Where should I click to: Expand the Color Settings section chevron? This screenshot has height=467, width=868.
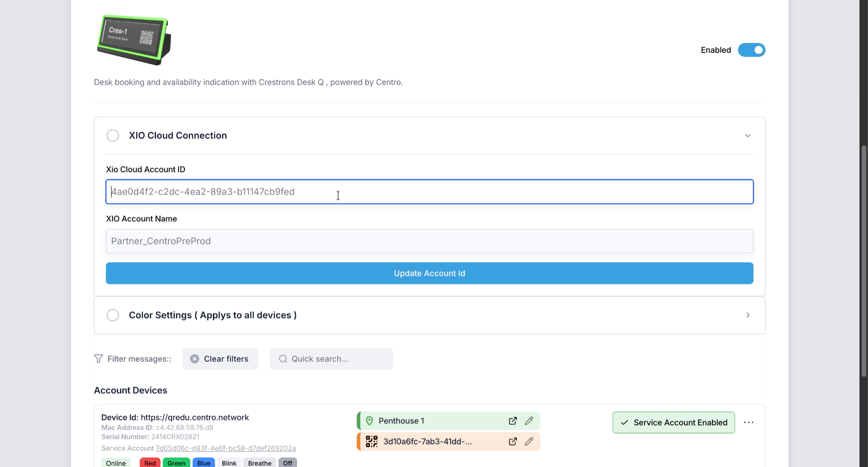pyautogui.click(x=748, y=315)
